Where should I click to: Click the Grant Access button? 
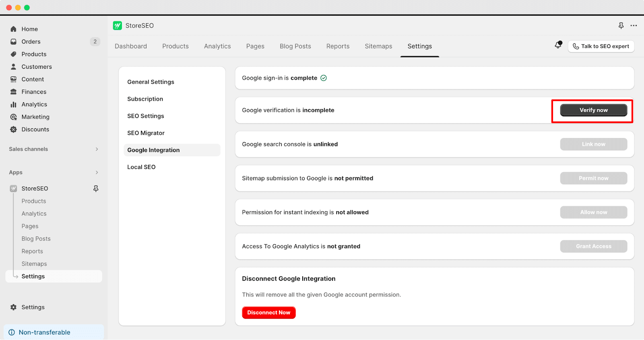[594, 246]
